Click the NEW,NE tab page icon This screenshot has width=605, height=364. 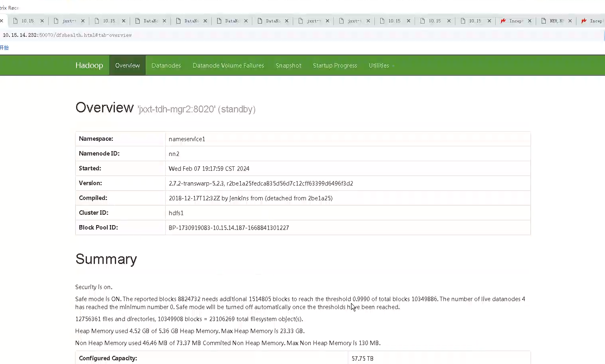pos(543,21)
